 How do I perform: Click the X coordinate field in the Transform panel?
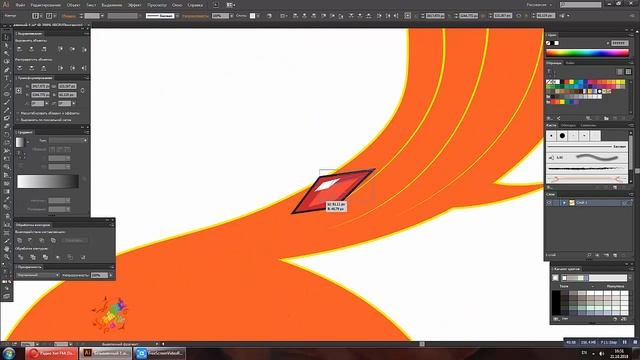click(40, 86)
